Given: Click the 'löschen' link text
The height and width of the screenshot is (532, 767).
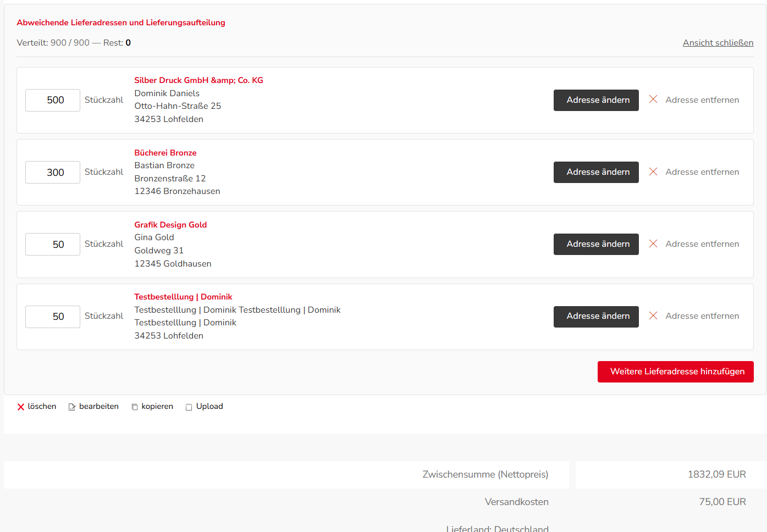Looking at the screenshot, I should tap(42, 406).
